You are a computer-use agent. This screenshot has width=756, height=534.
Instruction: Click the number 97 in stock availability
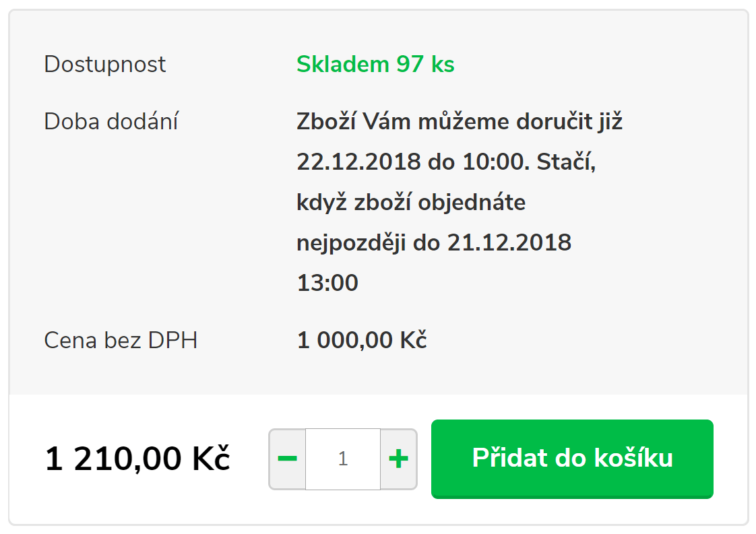410,65
